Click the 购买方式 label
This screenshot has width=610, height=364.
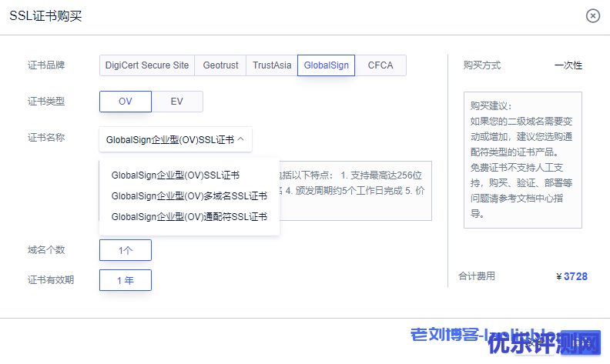coord(482,65)
